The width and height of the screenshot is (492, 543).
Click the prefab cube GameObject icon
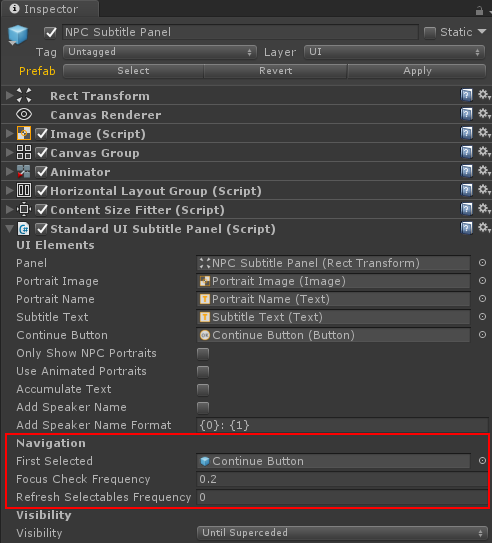tap(18, 35)
